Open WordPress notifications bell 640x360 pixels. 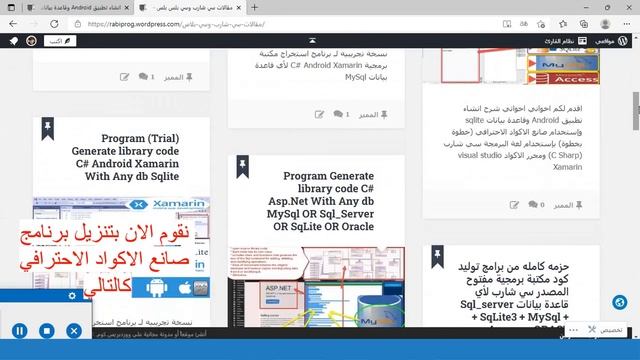pos(14,41)
